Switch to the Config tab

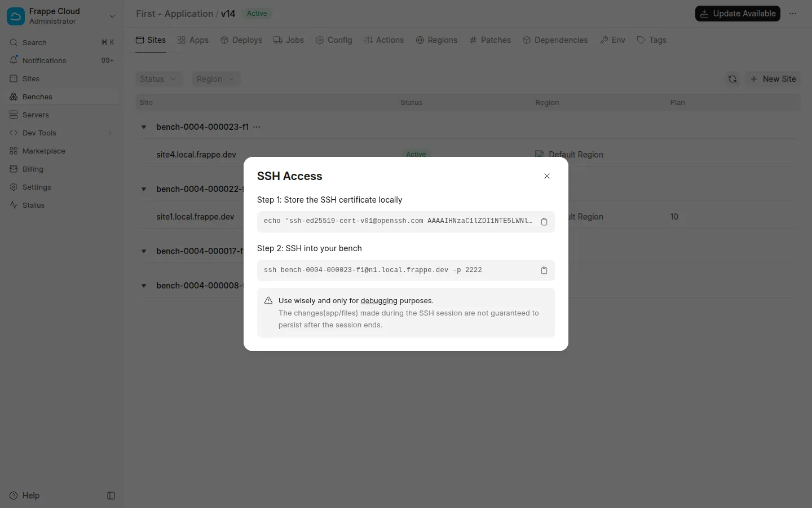(334, 40)
